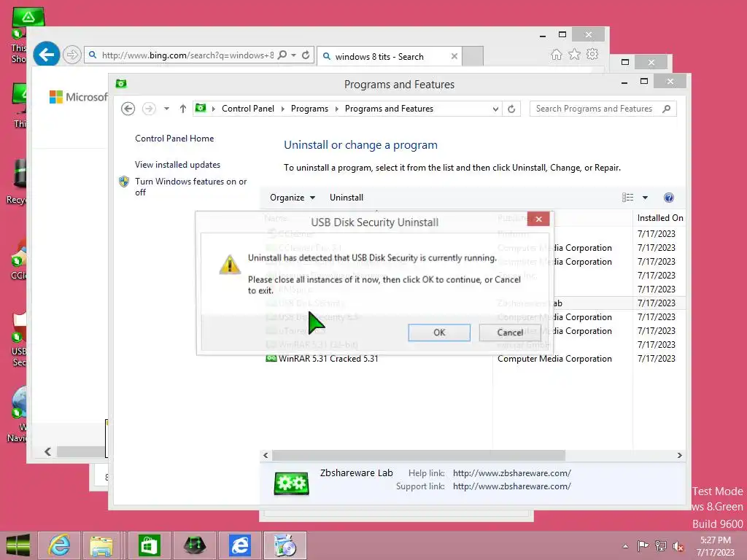
Task: Click shield icon next to Windows features
Action: [124, 182]
